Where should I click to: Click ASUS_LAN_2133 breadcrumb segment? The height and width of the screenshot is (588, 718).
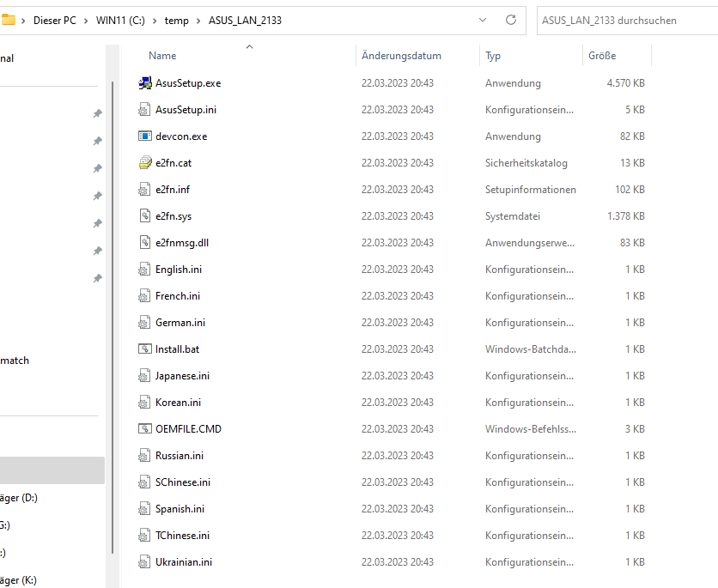point(245,21)
